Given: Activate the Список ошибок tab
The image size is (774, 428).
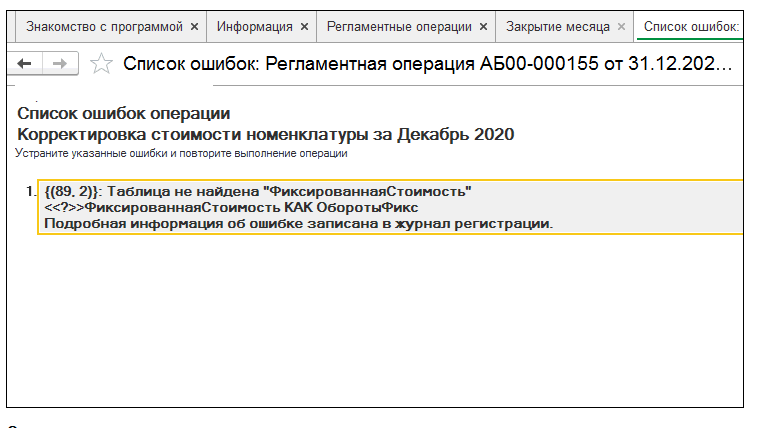Looking at the screenshot, I should pyautogui.click(x=692, y=26).
